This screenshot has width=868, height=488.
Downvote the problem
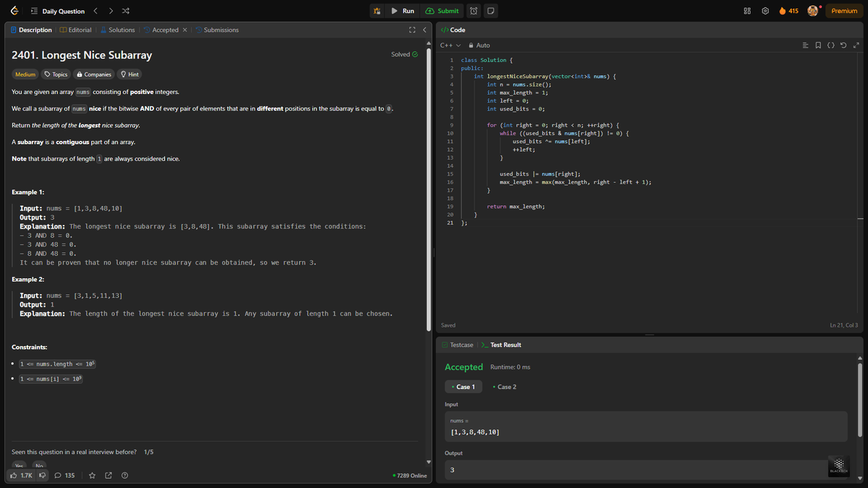tap(42, 475)
